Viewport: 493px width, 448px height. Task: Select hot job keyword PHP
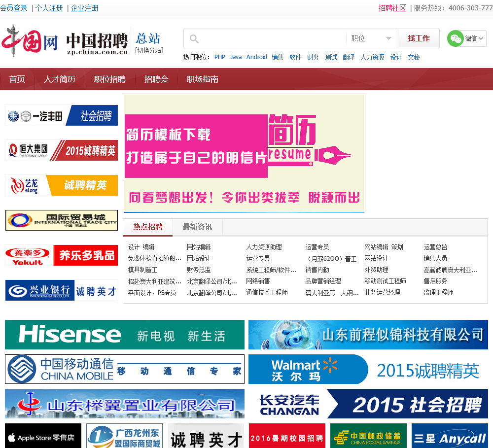(x=220, y=57)
